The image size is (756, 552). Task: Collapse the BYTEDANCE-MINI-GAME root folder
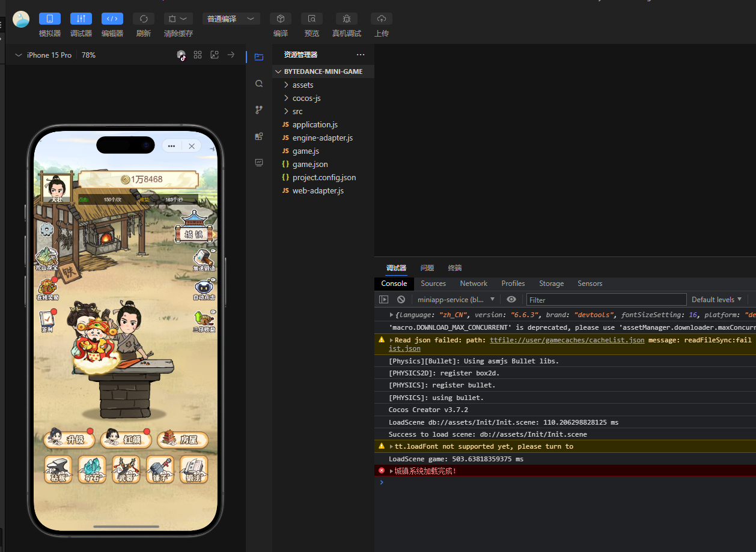click(x=323, y=71)
